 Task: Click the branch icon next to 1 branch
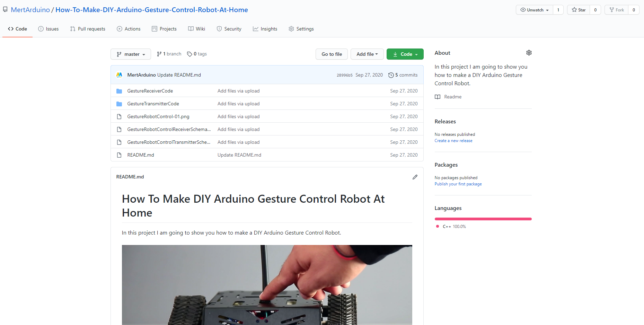tap(159, 54)
